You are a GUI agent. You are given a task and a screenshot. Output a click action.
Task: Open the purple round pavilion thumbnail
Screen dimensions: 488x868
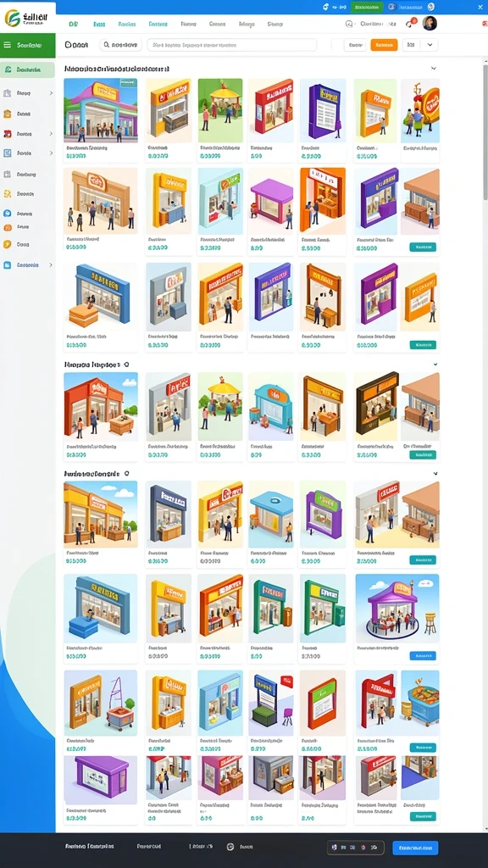pos(397,608)
